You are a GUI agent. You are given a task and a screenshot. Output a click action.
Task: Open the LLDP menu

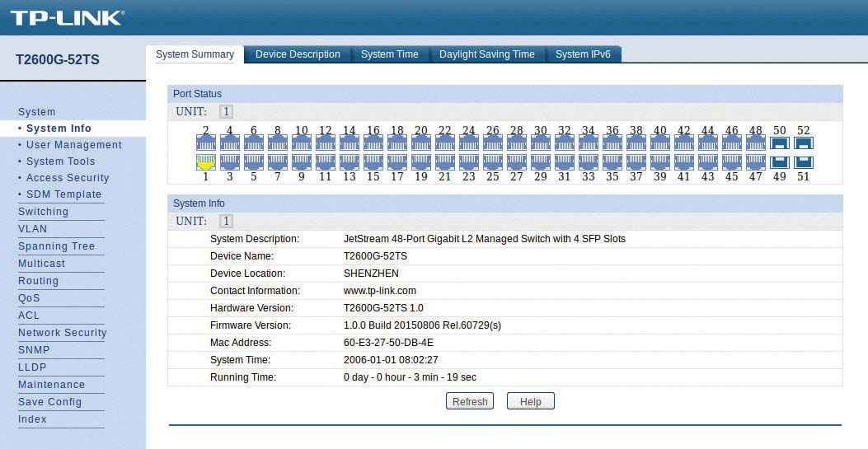[32, 367]
